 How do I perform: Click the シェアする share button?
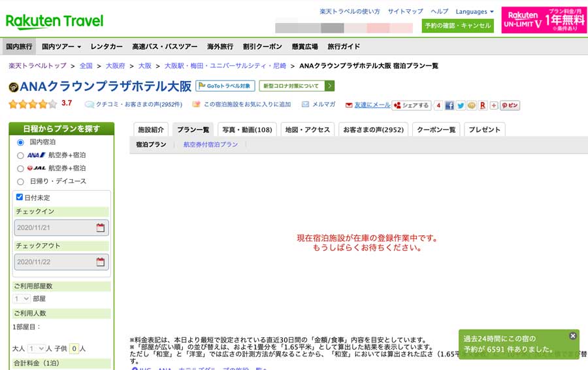click(x=412, y=105)
